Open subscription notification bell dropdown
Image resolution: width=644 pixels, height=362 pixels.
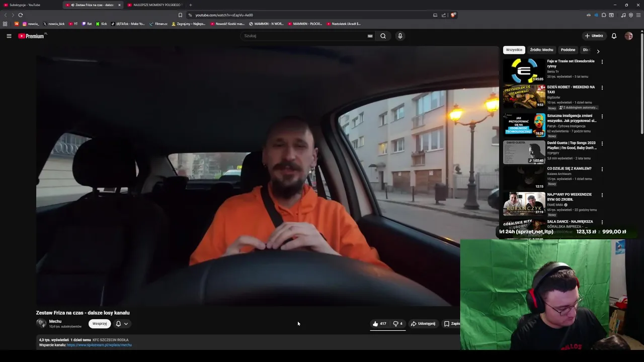click(x=122, y=324)
